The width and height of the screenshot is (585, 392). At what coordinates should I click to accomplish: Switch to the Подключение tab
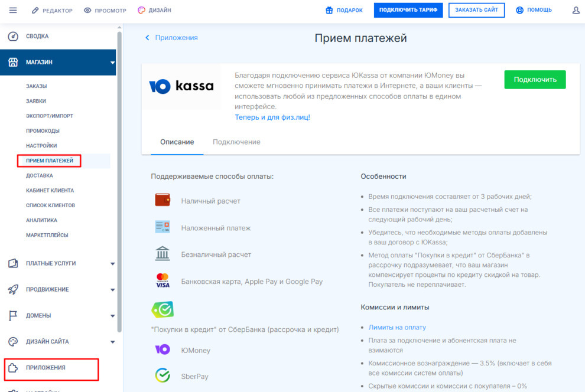click(236, 142)
